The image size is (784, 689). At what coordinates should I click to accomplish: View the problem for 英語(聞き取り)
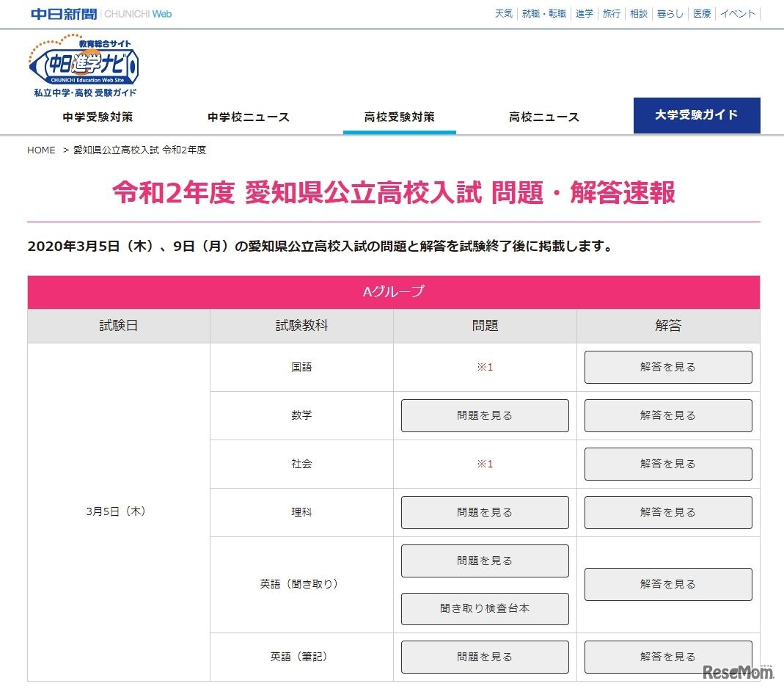coord(485,561)
